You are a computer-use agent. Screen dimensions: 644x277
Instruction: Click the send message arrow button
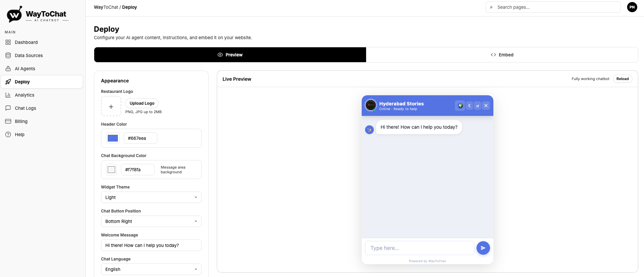point(483,248)
